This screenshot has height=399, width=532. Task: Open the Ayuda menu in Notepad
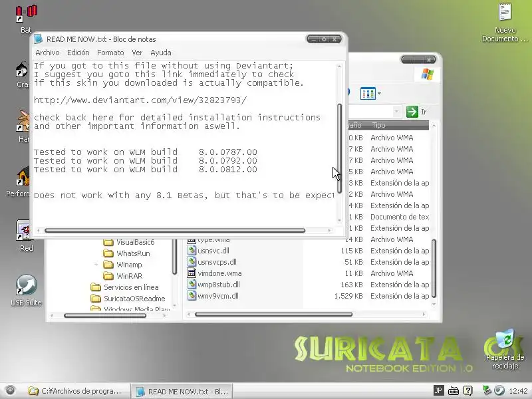pyautogui.click(x=161, y=53)
